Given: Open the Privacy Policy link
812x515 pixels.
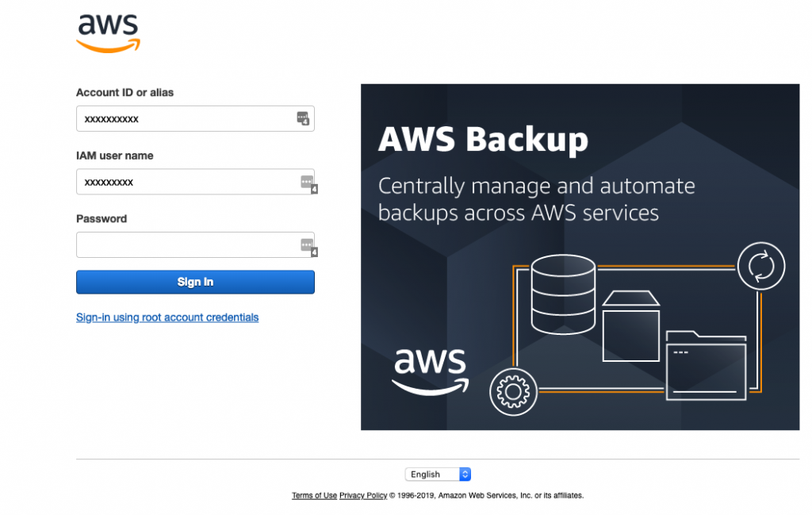Looking at the screenshot, I should point(363,495).
